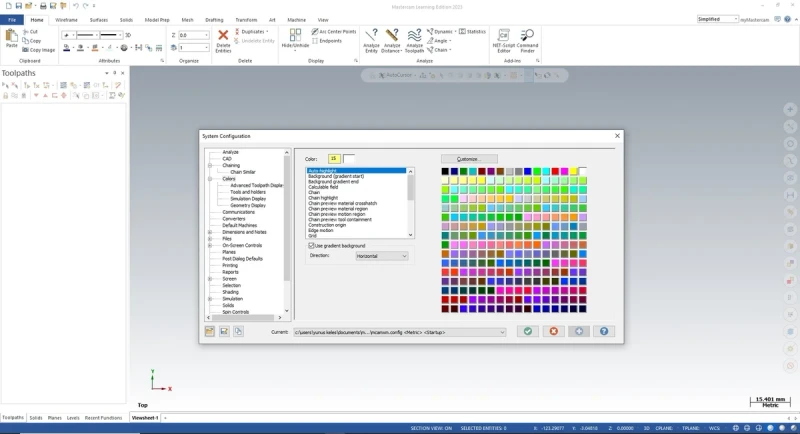Select Background (gradient start) in list
Viewport: 800px width, 434px height.
click(x=336, y=176)
